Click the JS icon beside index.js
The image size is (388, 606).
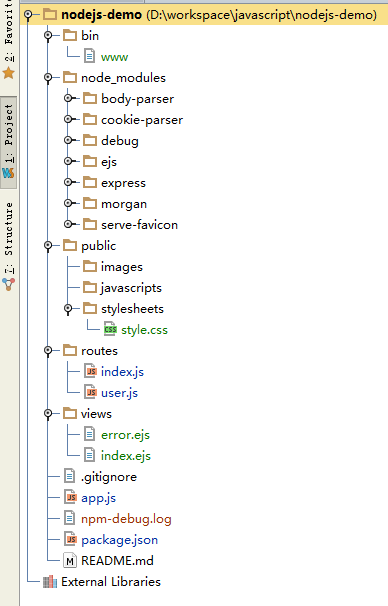90,371
